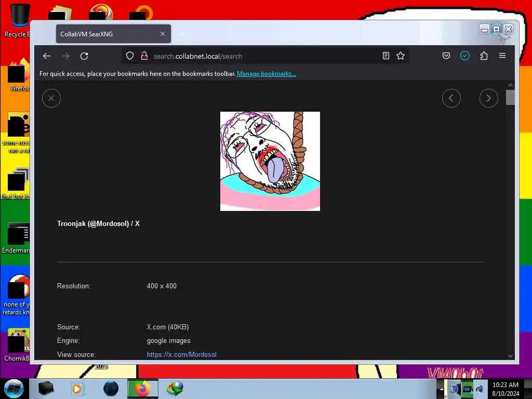Select the Enderman desktop icon
This screenshot has width=532, height=399.
(x=16, y=237)
